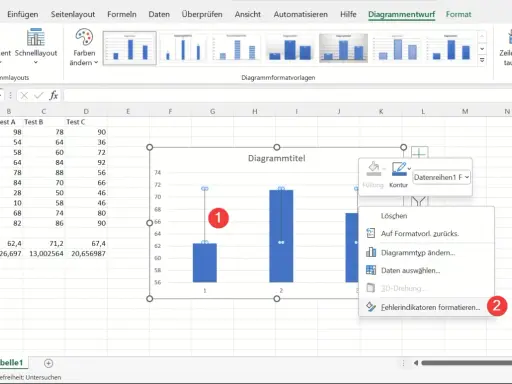The image size is (512, 384).
Task: Add a new sheet with plus button
Action: click(48, 363)
